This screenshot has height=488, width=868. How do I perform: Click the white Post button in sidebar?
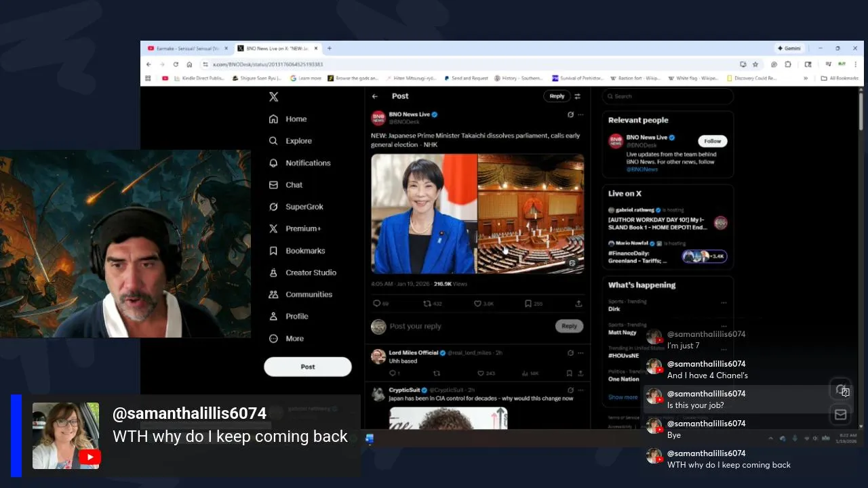(308, 367)
